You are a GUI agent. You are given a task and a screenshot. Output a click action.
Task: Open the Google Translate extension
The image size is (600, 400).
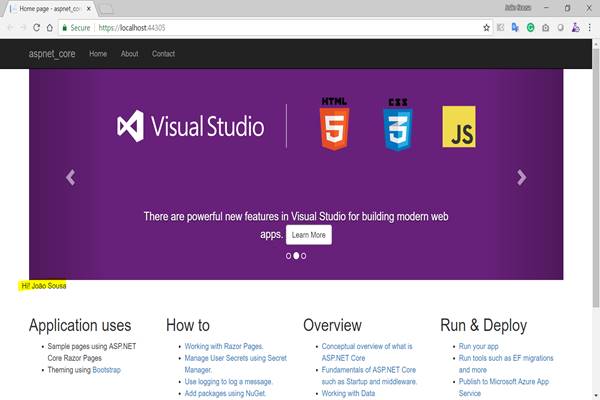pyautogui.click(x=515, y=27)
